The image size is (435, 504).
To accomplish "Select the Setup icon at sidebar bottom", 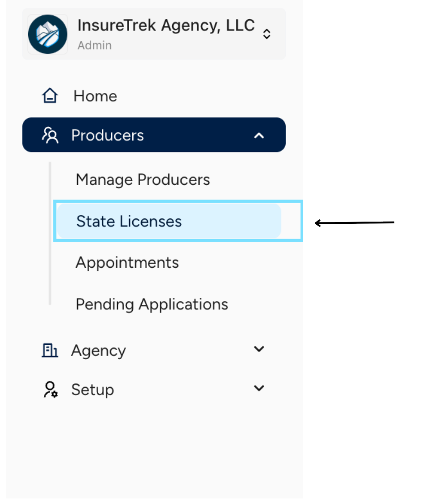I will 50,389.
